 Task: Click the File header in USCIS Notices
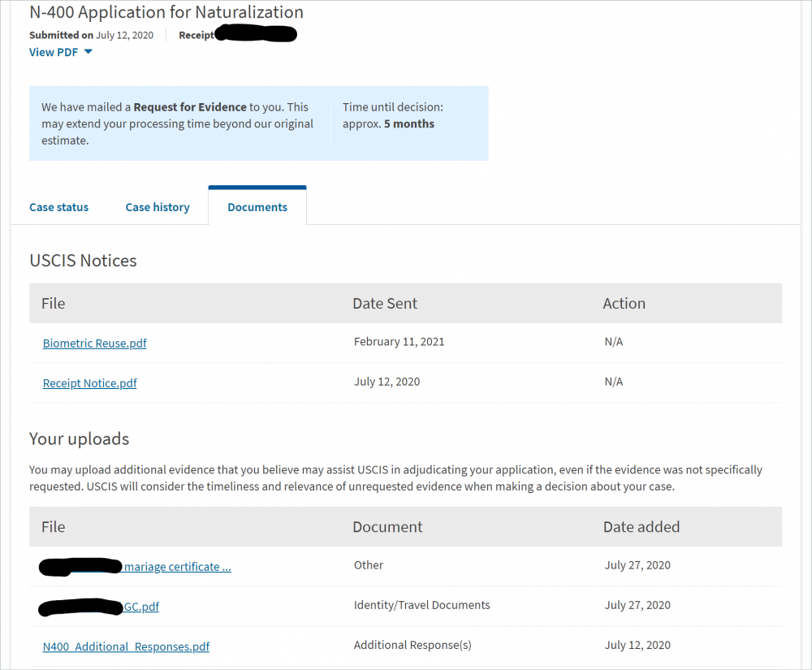pos(54,304)
